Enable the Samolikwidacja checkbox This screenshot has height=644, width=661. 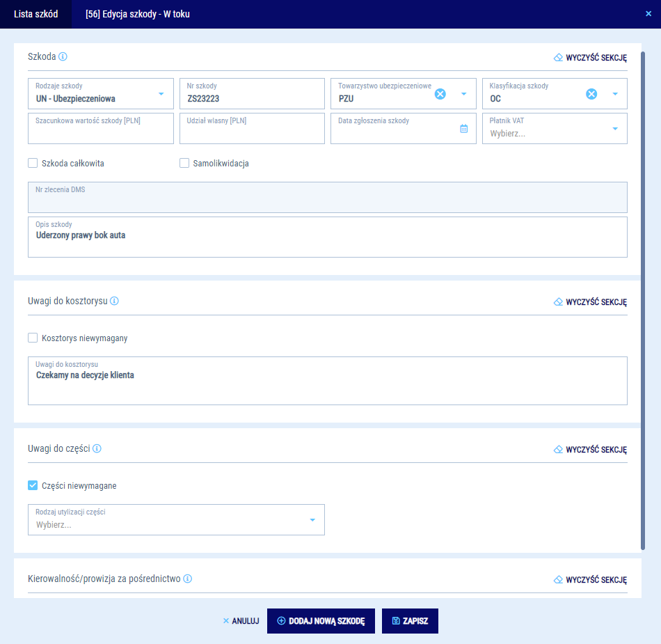tap(184, 163)
